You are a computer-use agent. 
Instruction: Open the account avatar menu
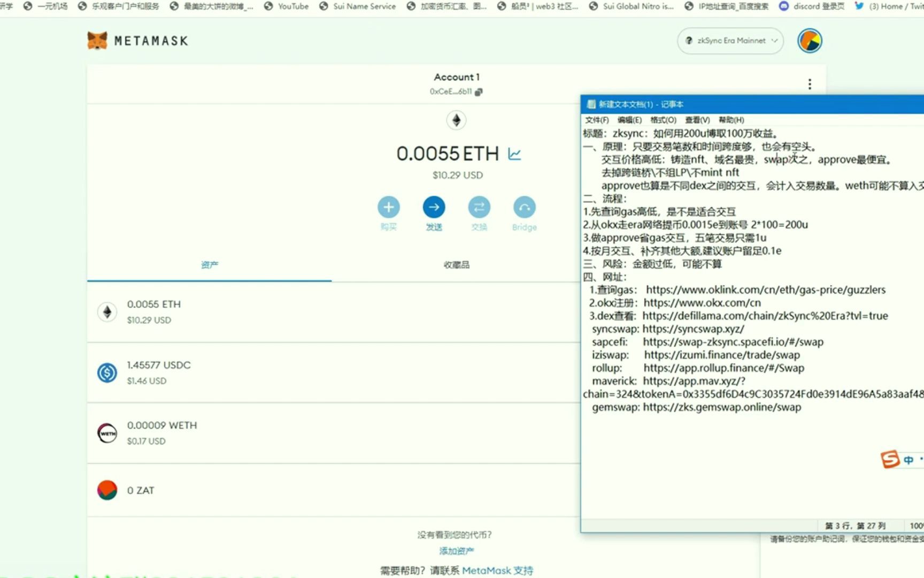coord(810,41)
